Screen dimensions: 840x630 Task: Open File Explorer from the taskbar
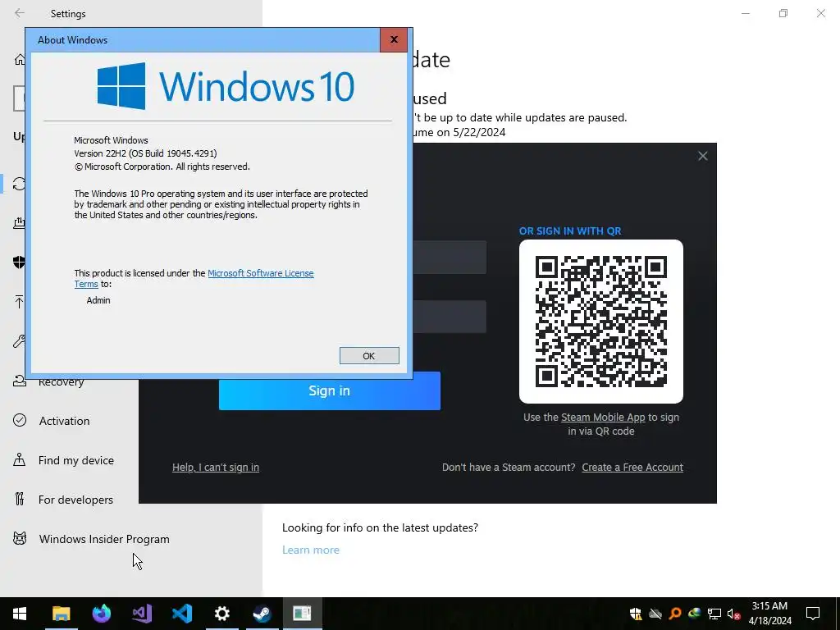coord(61,614)
